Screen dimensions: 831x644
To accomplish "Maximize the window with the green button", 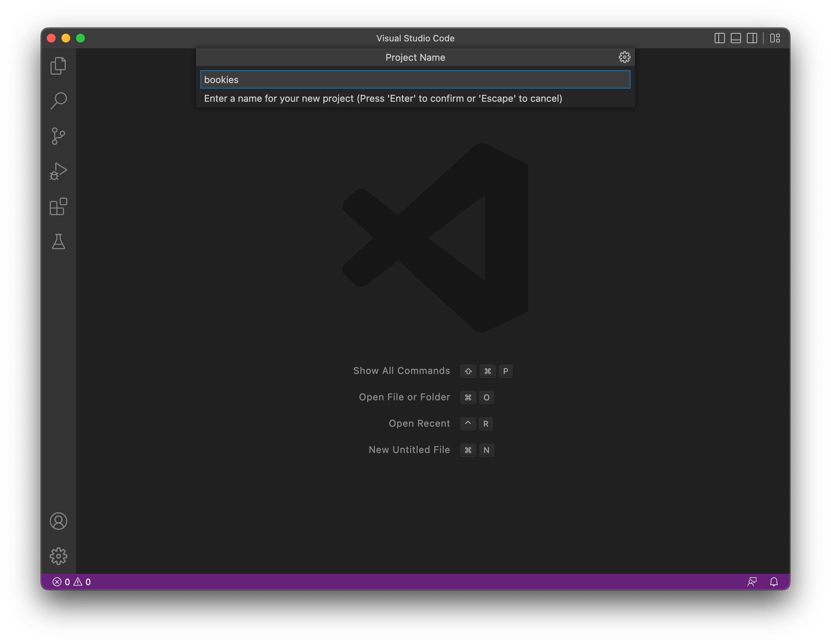I will 80,38.
